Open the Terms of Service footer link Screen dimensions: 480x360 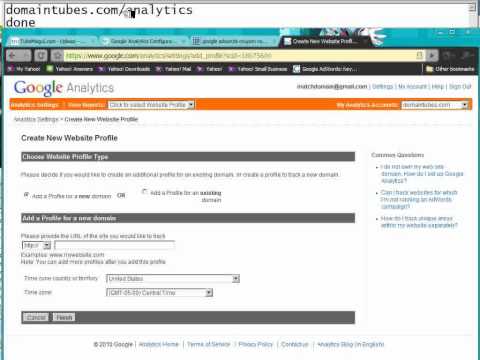(x=208, y=344)
